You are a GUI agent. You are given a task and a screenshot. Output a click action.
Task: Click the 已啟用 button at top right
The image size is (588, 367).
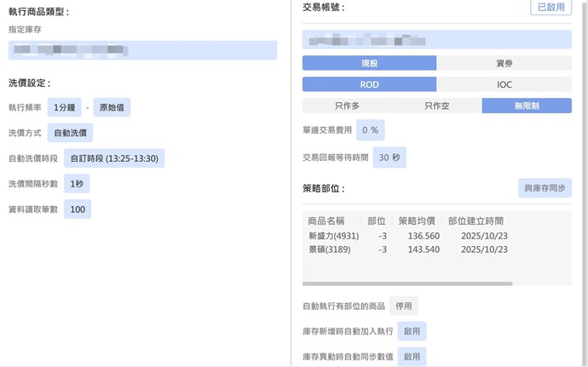point(551,8)
